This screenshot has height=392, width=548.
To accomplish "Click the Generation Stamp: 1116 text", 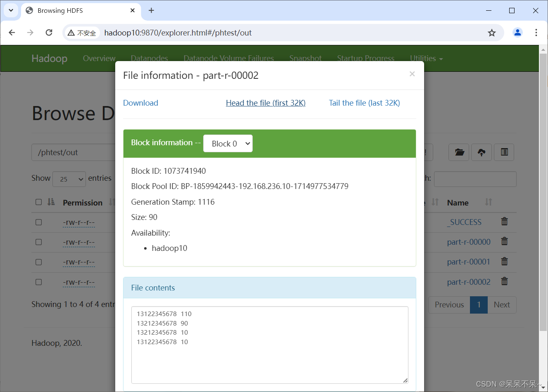I will click(173, 202).
